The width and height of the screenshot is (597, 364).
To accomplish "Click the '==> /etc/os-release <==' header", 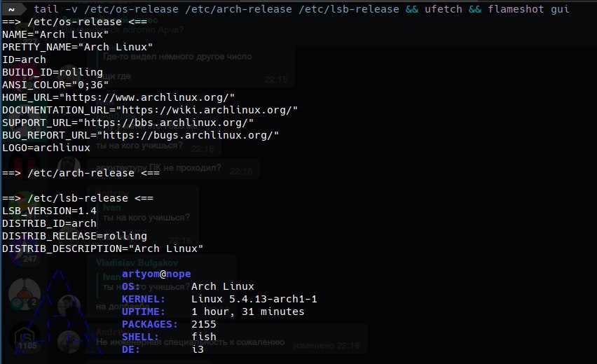I will (x=74, y=22).
